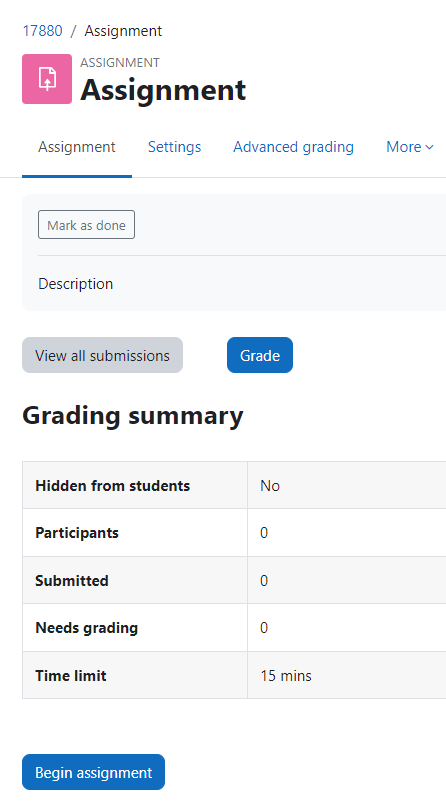Click the Grading summary heading
446x807 pixels.
tap(133, 415)
